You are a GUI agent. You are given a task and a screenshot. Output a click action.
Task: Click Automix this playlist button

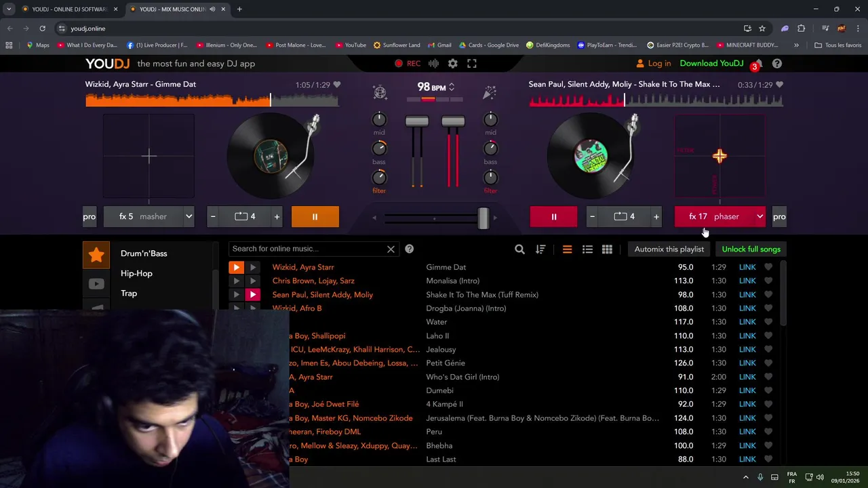(669, 249)
